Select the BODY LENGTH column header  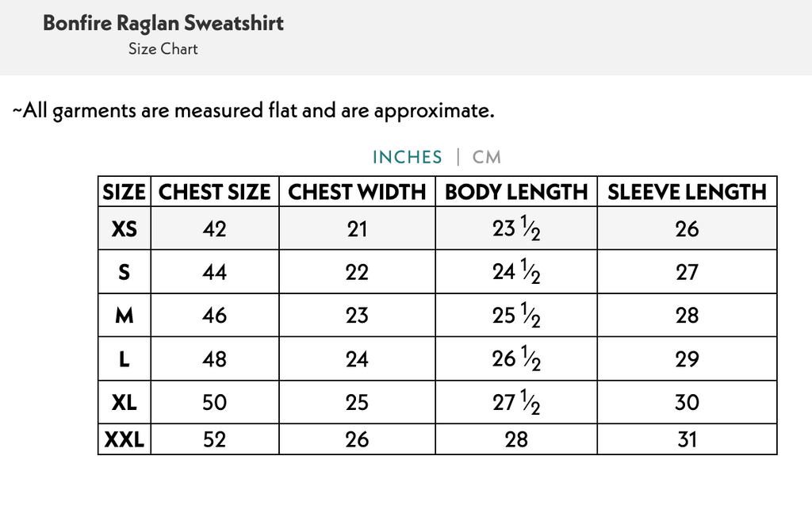516,192
